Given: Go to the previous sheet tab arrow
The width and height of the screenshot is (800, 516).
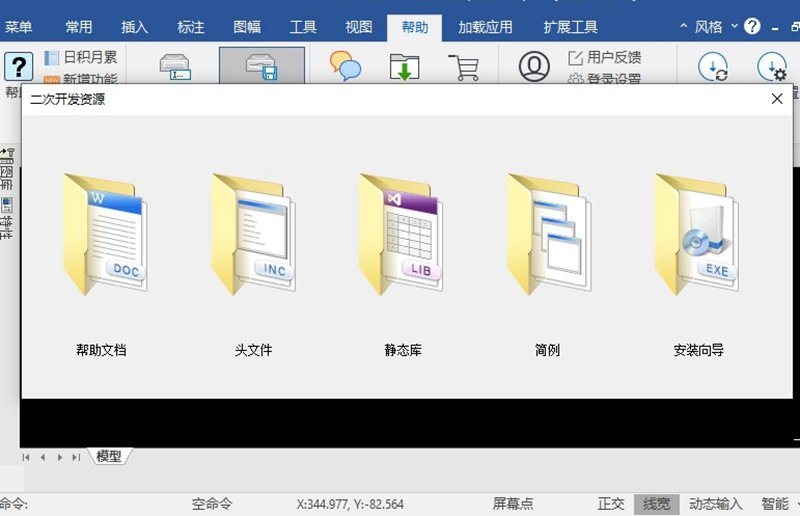Looking at the screenshot, I should point(43,457).
